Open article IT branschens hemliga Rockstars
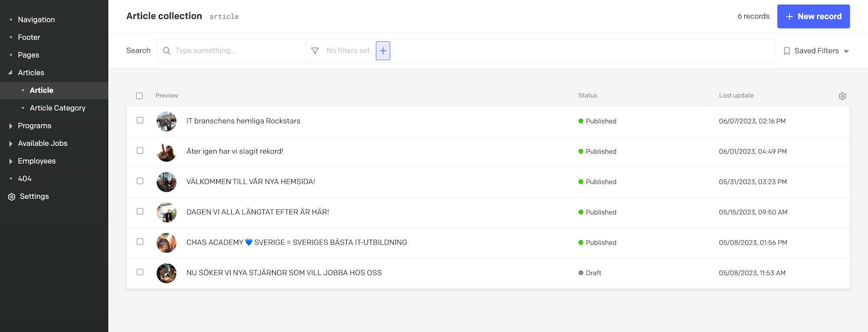The width and height of the screenshot is (868, 332). (243, 121)
